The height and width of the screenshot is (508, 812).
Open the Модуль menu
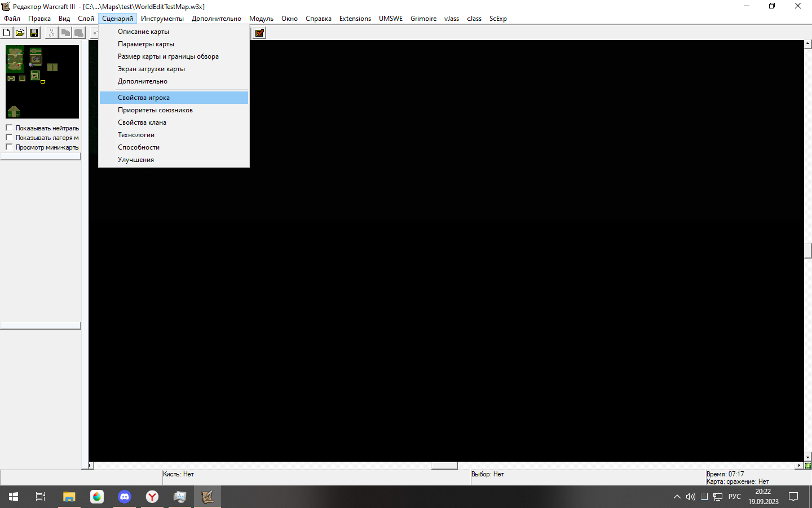261,19
